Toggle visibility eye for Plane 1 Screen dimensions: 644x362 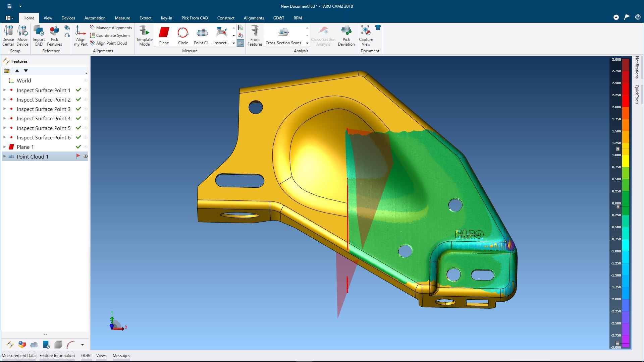pyautogui.click(x=85, y=147)
